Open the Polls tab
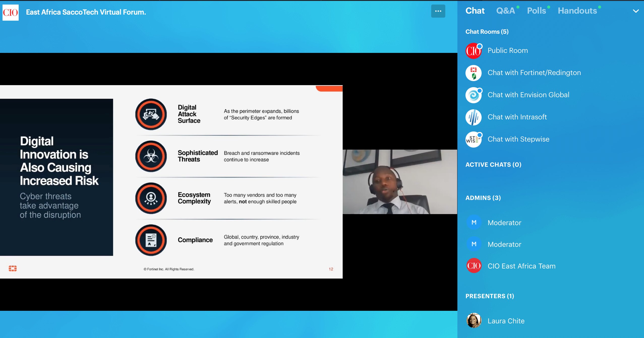 (x=536, y=11)
